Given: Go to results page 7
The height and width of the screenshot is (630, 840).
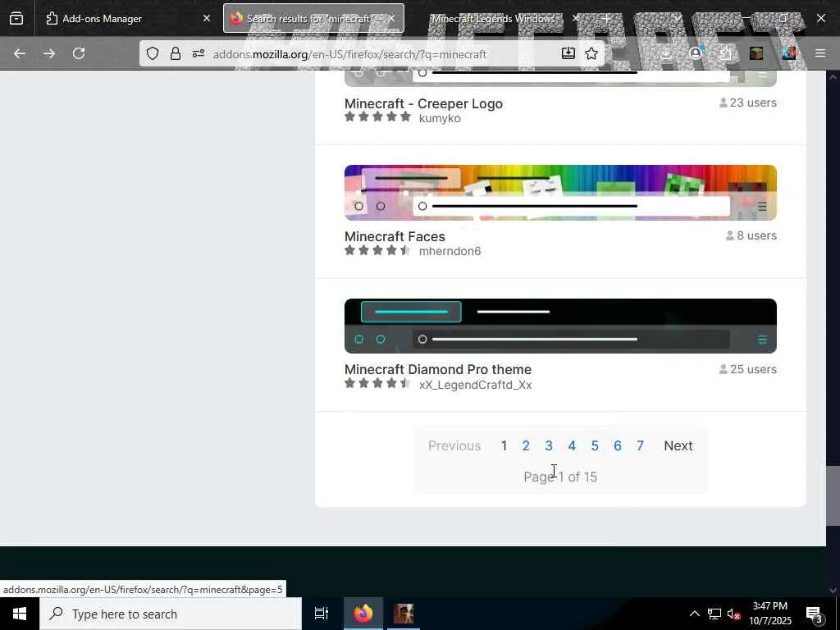Looking at the screenshot, I should (x=640, y=445).
